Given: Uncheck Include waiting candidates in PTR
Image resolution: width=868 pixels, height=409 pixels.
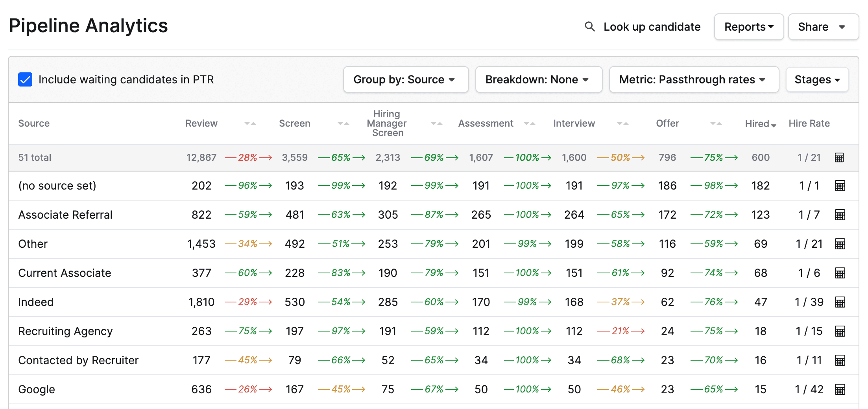Looking at the screenshot, I should (x=25, y=79).
